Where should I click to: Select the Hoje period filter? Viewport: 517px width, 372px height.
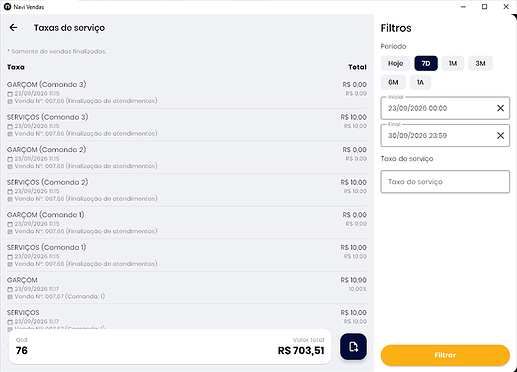[x=395, y=63]
